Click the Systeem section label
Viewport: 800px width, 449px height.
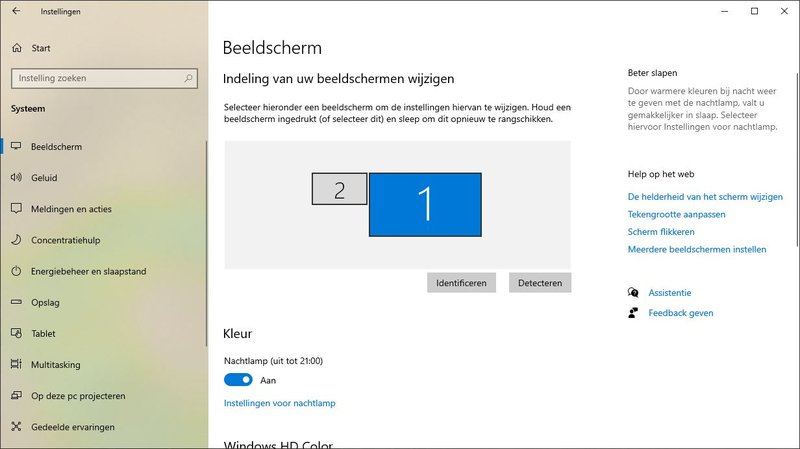coord(28,109)
